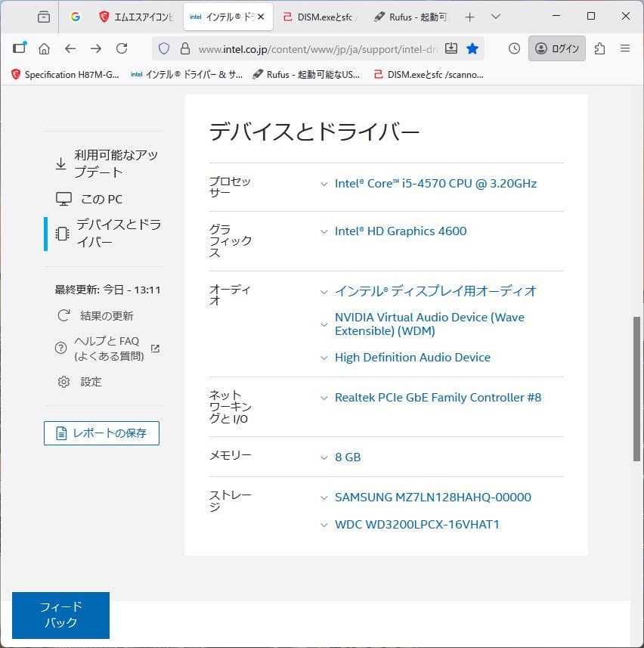Bookmark this page with the star icon
The height and width of the screenshot is (648, 644).
473,48
